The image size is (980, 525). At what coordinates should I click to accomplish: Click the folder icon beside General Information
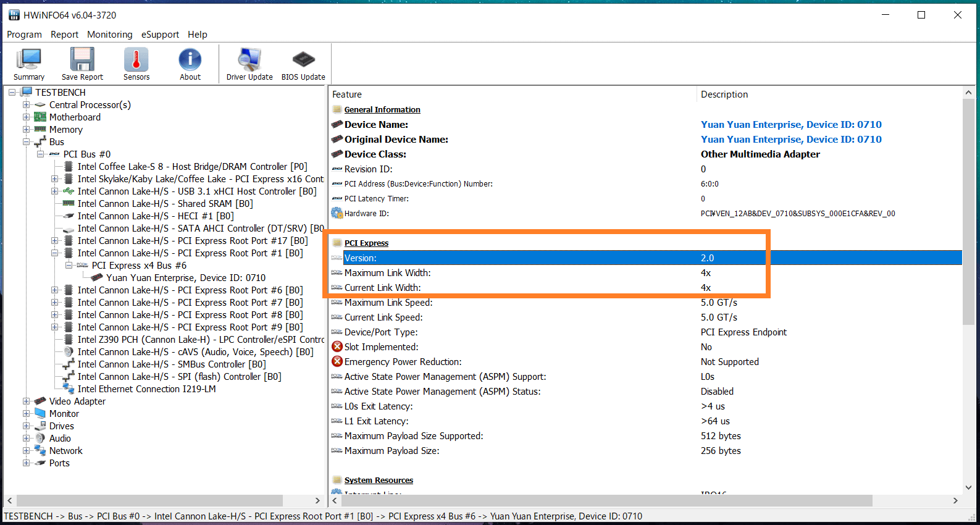(x=337, y=109)
